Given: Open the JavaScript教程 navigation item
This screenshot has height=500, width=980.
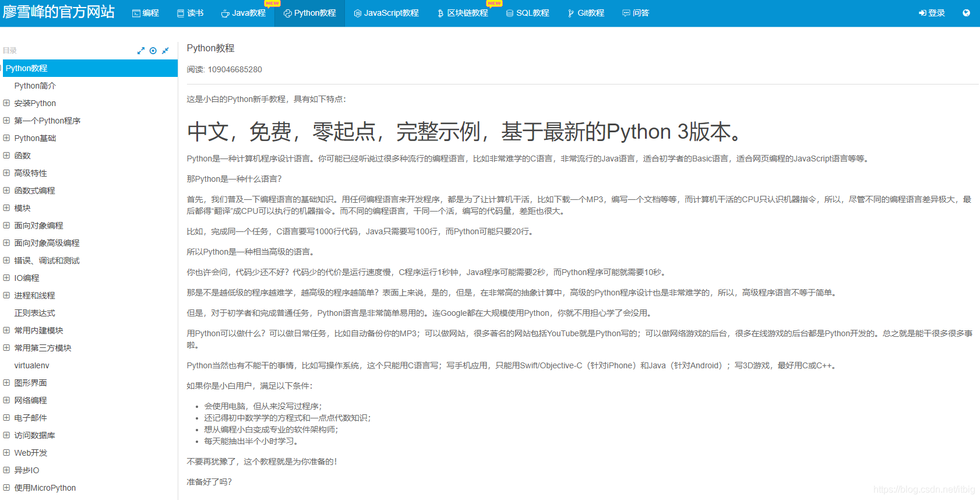Looking at the screenshot, I should click(x=386, y=13).
